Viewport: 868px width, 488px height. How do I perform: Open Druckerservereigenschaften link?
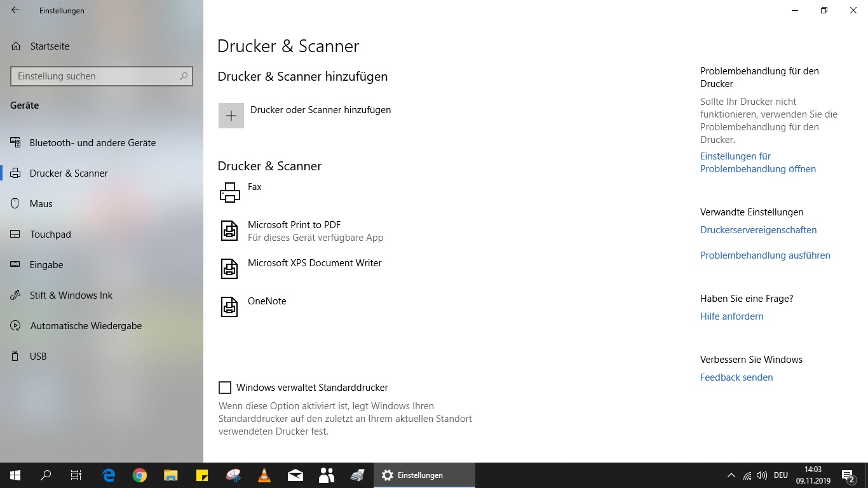(x=758, y=230)
